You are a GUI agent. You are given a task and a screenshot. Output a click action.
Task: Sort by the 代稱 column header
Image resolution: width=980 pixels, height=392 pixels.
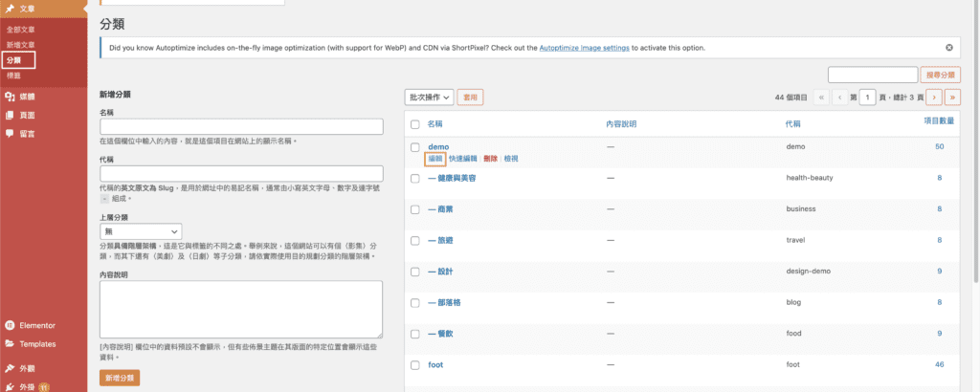(x=793, y=124)
